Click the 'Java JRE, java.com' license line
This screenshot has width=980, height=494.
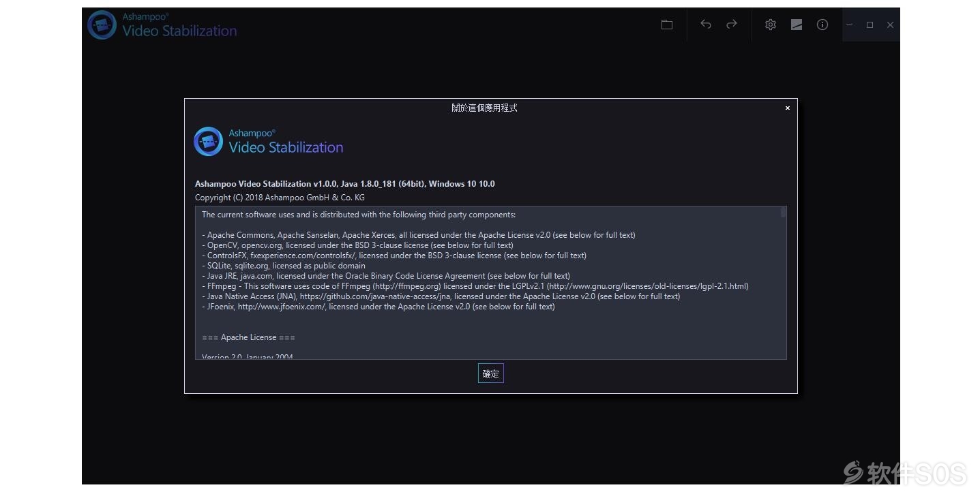click(x=386, y=276)
